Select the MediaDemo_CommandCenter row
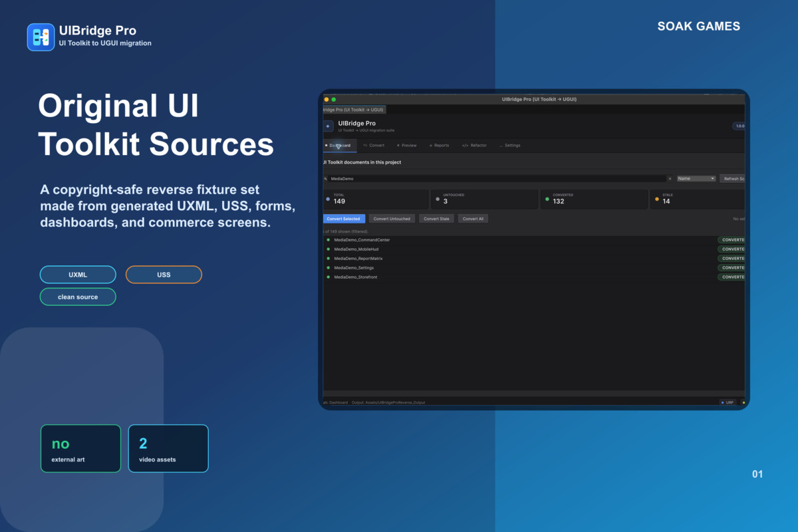Screen dimensions: 798x532 click(x=534, y=240)
